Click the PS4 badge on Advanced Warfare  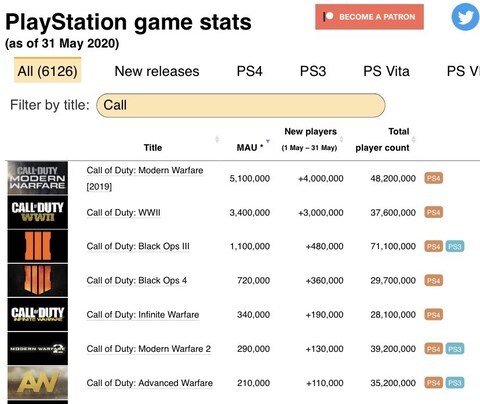click(433, 383)
